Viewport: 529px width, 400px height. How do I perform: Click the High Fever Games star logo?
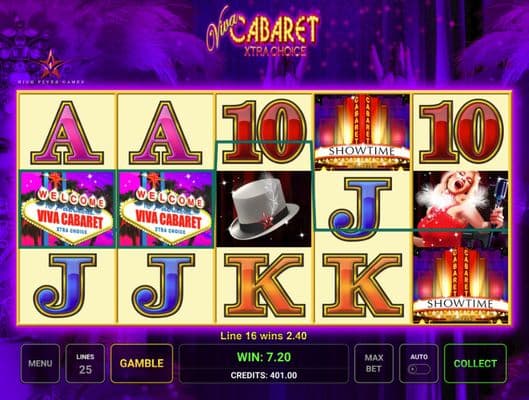click(x=51, y=67)
